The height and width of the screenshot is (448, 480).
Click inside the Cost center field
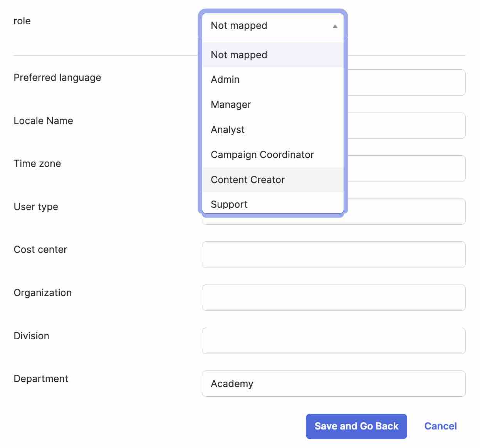point(334,254)
